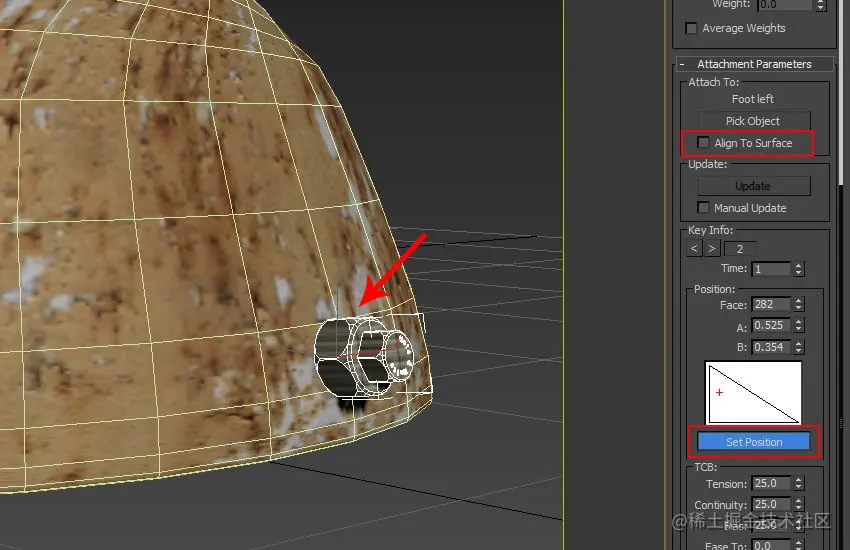Select the nut object in the viewport
This screenshot has width=850, height=550.
coord(363,358)
